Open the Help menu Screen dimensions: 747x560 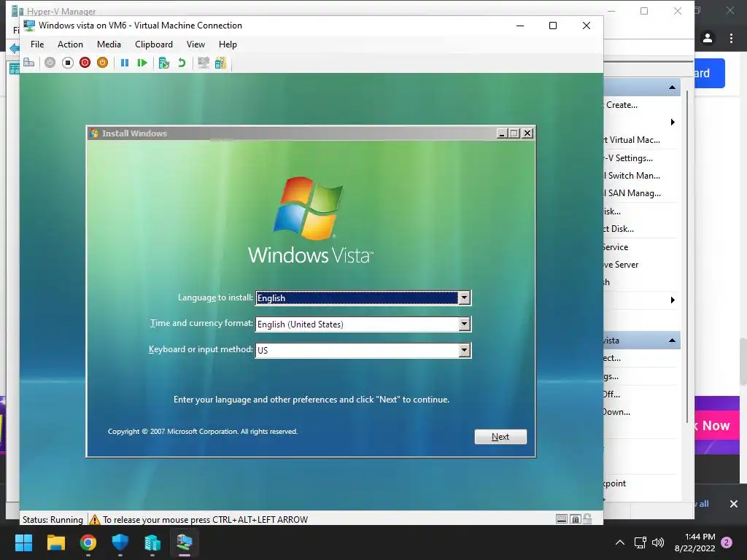[228, 44]
